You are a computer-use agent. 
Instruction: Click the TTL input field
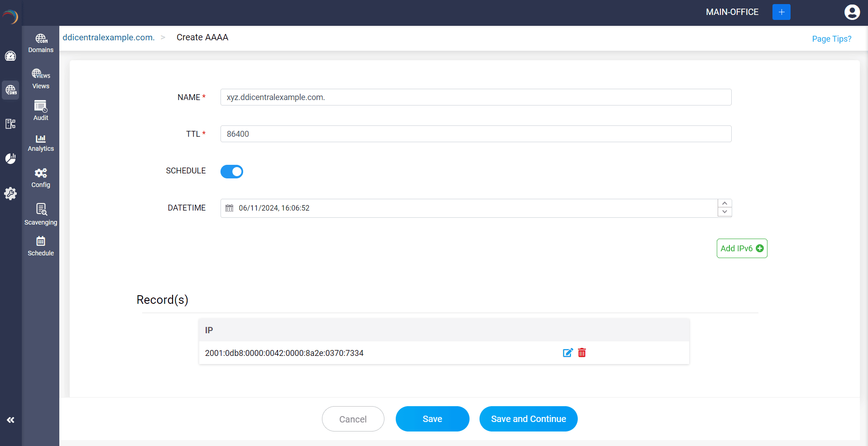click(476, 134)
